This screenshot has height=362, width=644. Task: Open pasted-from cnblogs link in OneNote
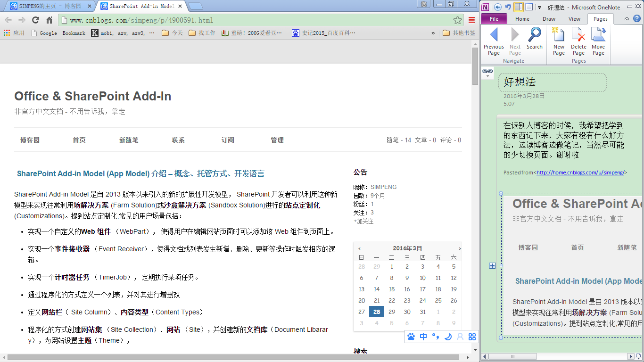point(580,173)
